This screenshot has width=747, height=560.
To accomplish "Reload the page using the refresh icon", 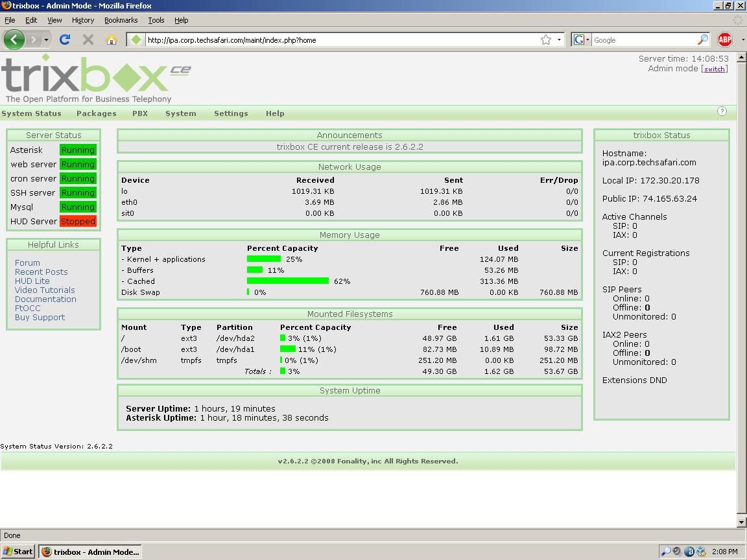I will coord(65,40).
